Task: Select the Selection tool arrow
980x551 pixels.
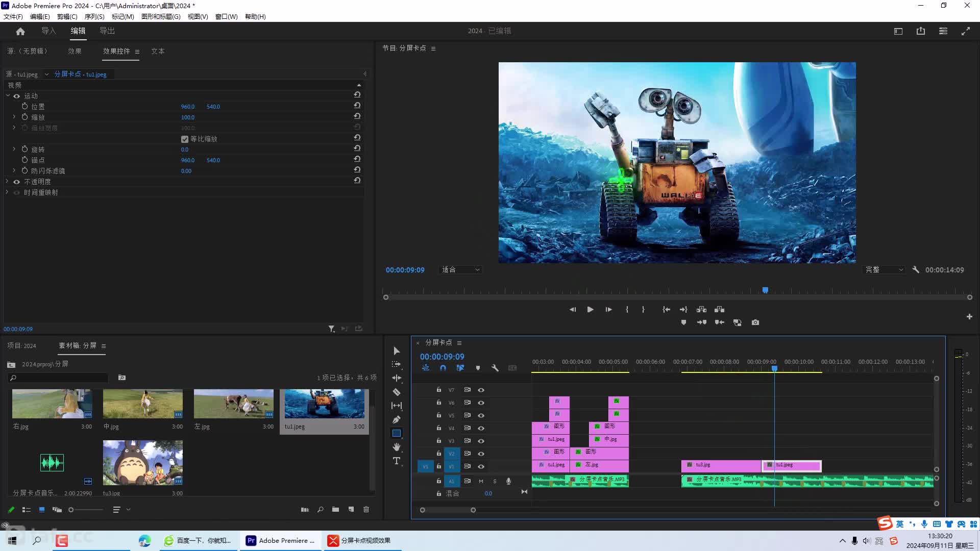Action: coord(397,351)
